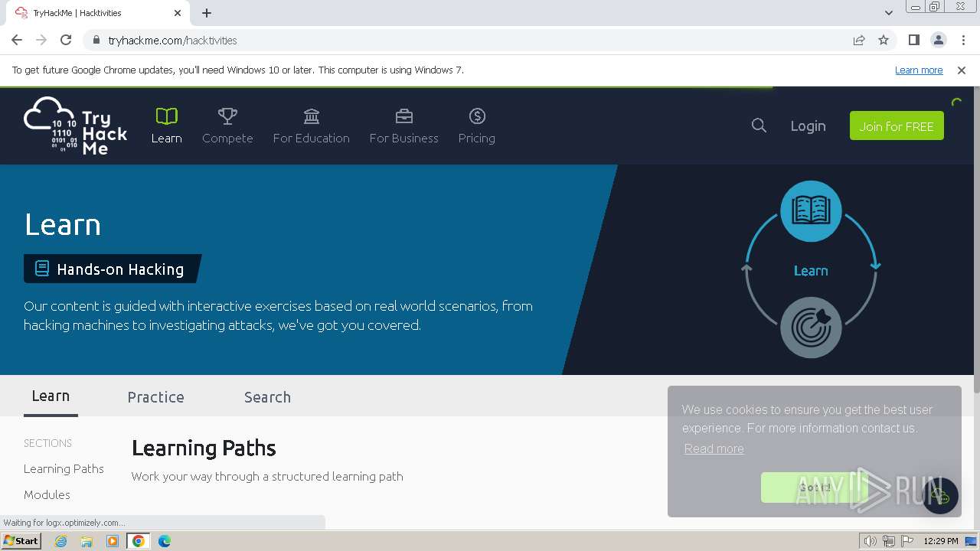Go back with browser back arrow
This screenshot has height=551, width=980.
click(17, 40)
